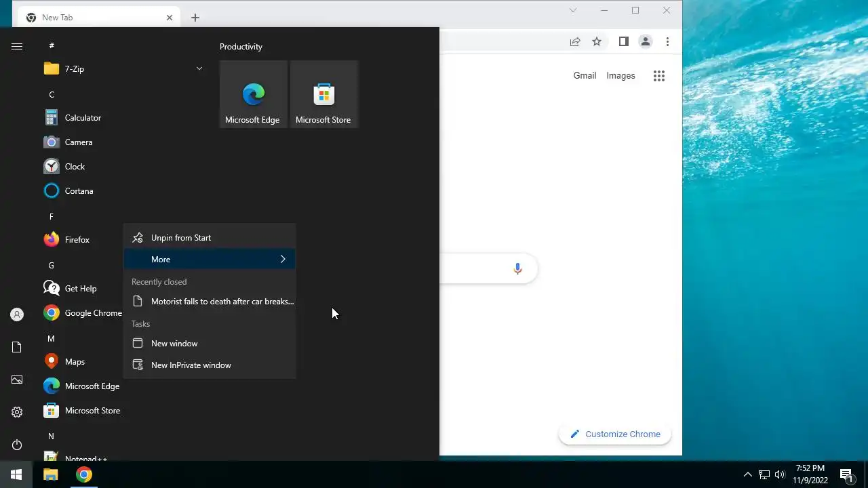The height and width of the screenshot is (488, 868).
Task: Click the voice search microphone
Action: pyautogui.click(x=517, y=269)
